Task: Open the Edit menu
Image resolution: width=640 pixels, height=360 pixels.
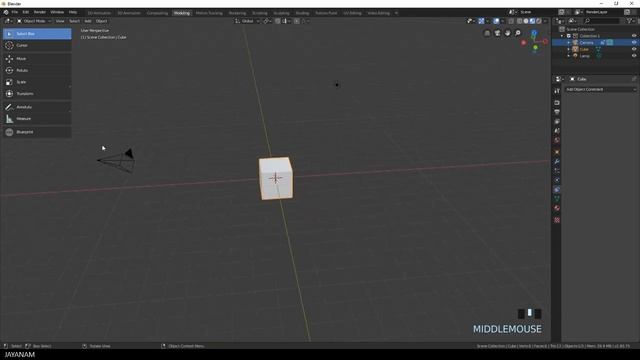Action: (26, 12)
